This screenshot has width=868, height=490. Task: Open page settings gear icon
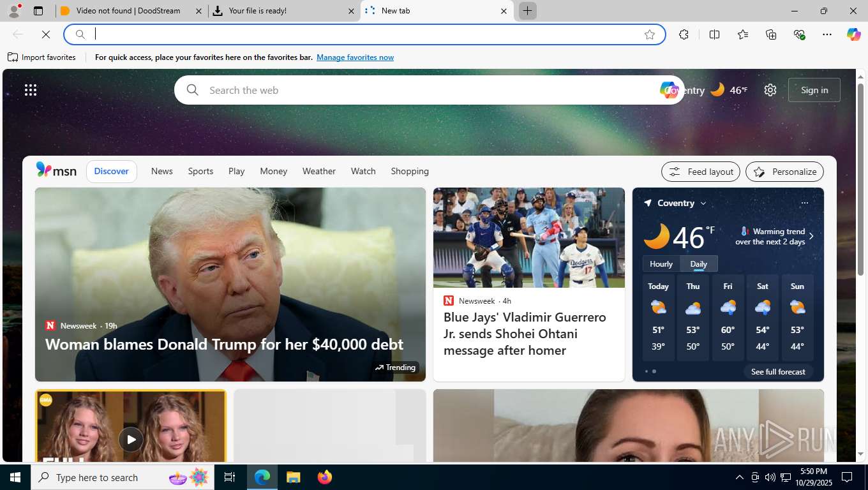770,90
